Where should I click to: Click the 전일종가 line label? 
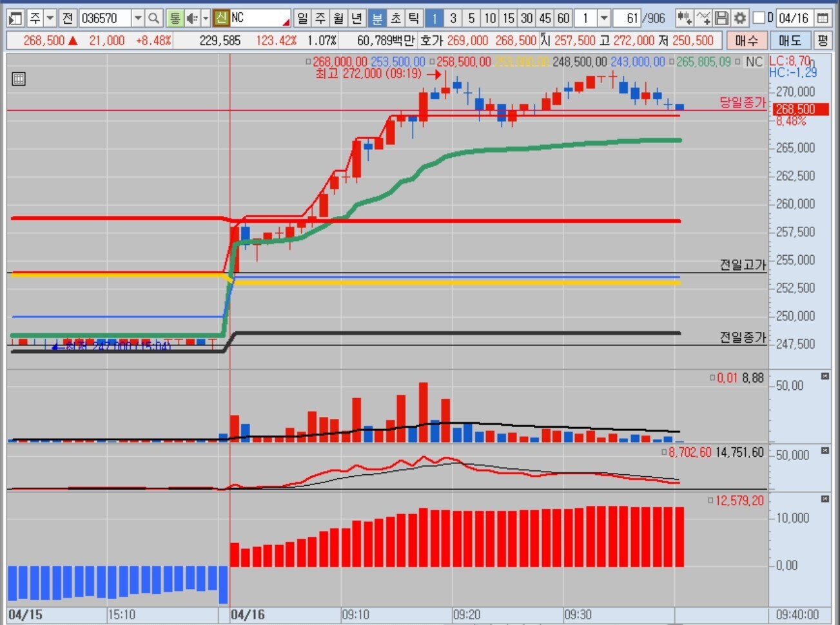coord(743,337)
